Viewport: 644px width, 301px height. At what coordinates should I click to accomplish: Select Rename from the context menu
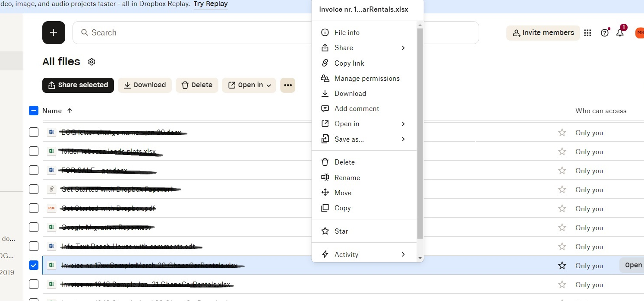347,177
